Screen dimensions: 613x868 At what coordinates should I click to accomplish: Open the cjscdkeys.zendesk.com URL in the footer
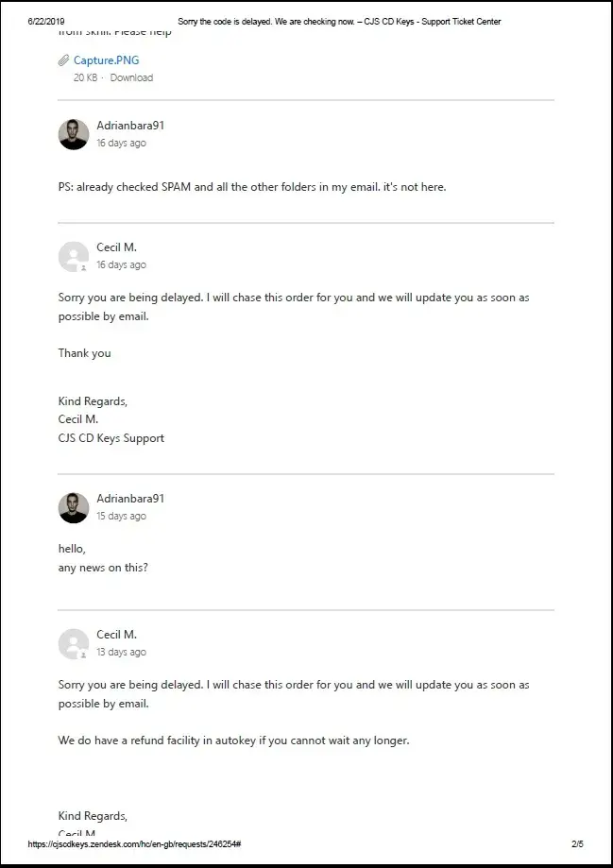coord(134,843)
